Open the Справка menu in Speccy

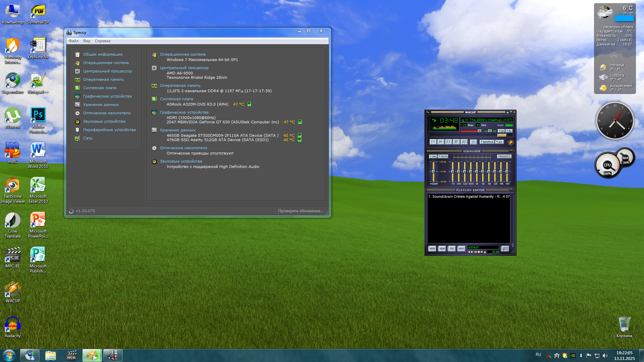(x=102, y=41)
